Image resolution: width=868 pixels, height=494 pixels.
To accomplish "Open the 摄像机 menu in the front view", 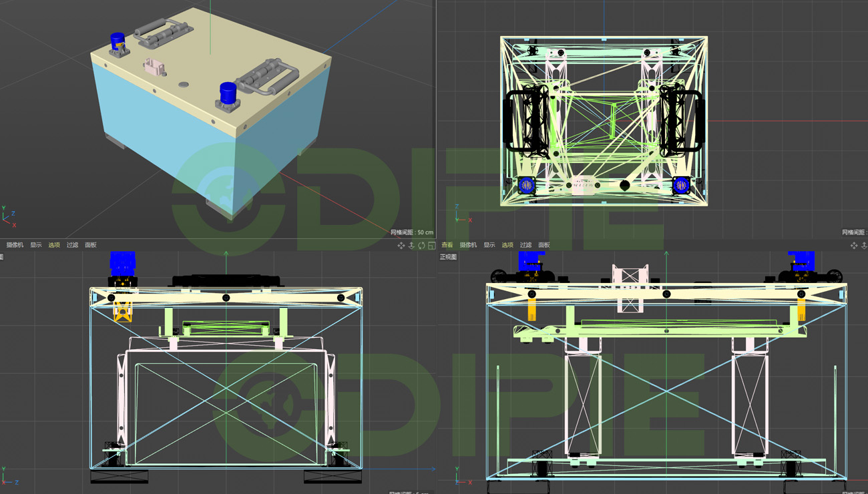I will point(468,245).
